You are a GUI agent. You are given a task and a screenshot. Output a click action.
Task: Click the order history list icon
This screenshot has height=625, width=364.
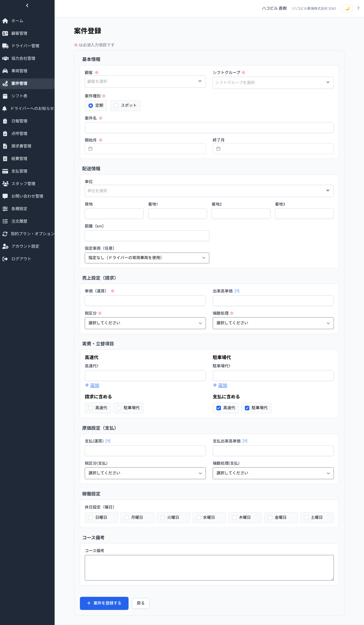coord(5,221)
